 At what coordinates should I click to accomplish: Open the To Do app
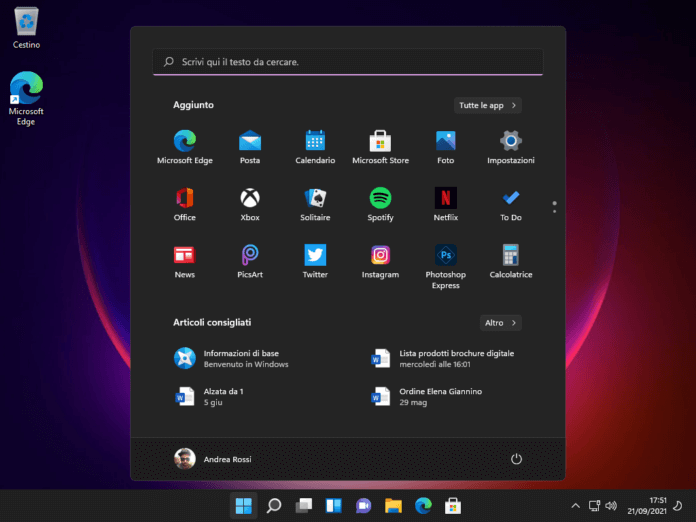pos(511,204)
